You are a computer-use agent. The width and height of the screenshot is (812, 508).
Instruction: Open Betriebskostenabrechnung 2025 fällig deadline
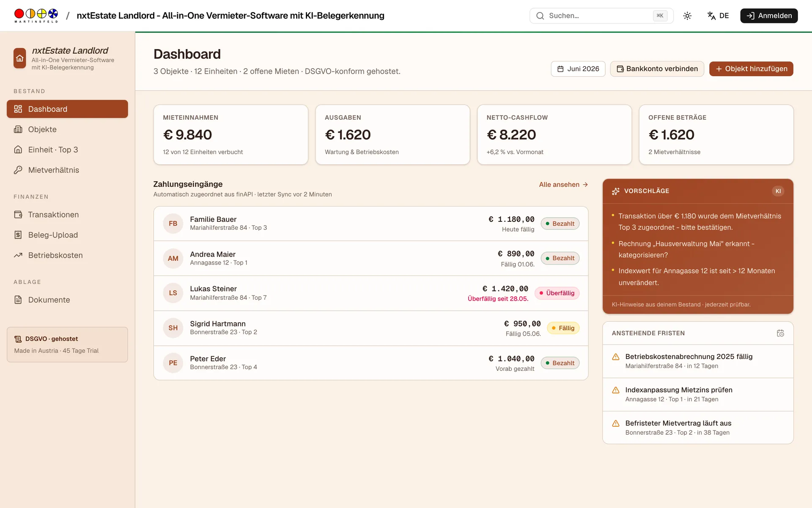[698, 361]
